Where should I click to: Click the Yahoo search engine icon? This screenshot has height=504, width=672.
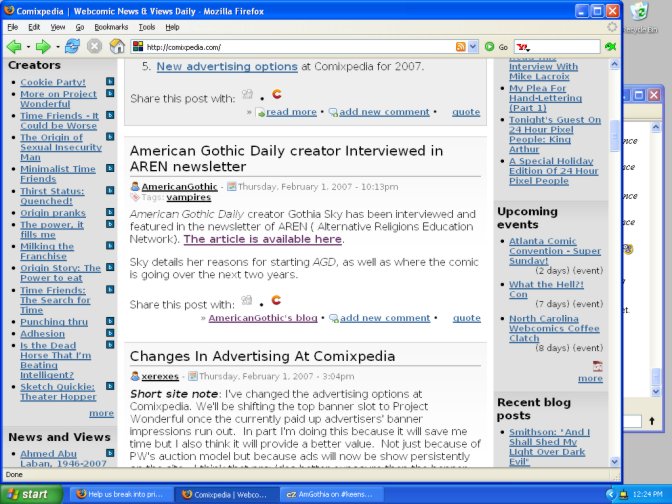pos(522,47)
